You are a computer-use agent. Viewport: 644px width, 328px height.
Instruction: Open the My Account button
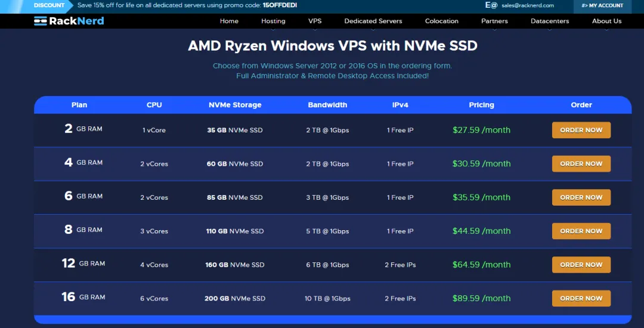[x=602, y=6]
